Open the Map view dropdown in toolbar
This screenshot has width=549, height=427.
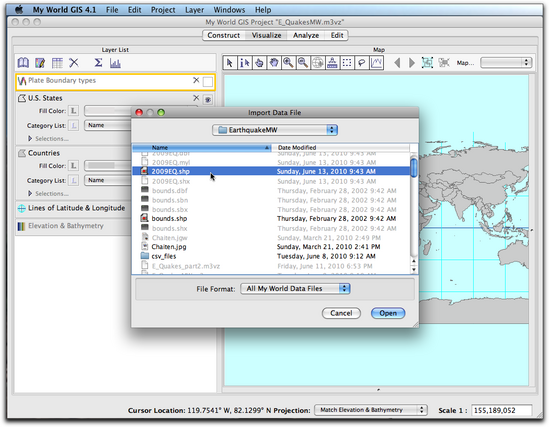[506, 63]
